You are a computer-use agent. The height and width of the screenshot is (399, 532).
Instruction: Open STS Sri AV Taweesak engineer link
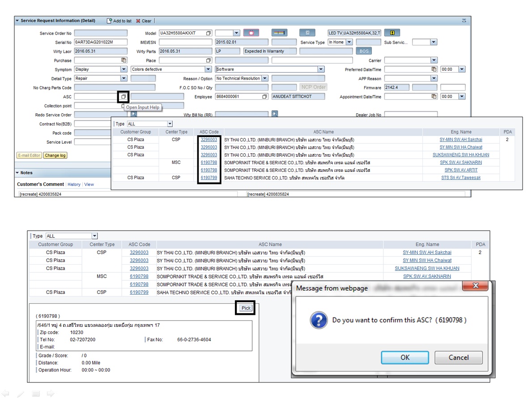coord(461,178)
